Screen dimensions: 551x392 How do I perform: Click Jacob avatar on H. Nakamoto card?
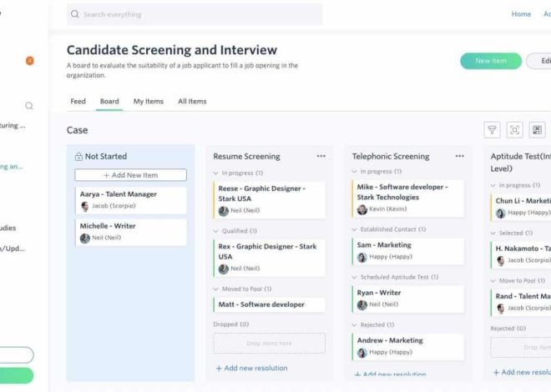click(x=500, y=261)
